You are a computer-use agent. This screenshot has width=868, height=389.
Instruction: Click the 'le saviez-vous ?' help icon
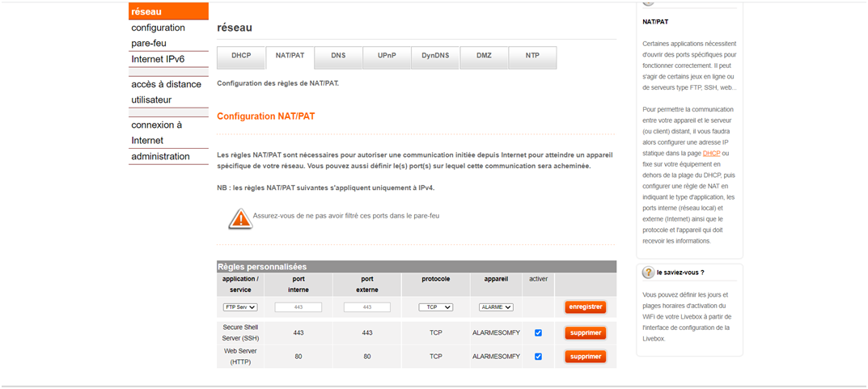click(648, 273)
